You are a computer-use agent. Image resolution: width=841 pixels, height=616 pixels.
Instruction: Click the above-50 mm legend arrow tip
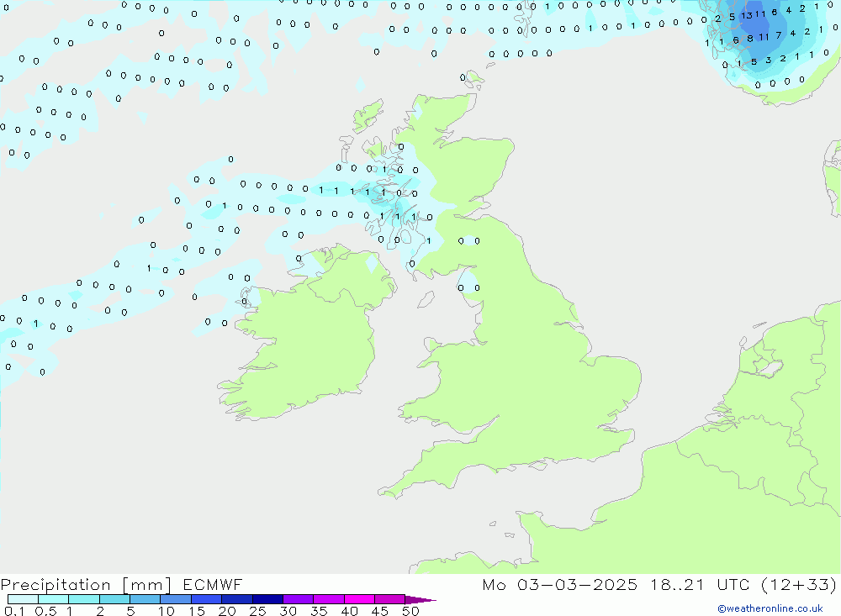[420, 600]
